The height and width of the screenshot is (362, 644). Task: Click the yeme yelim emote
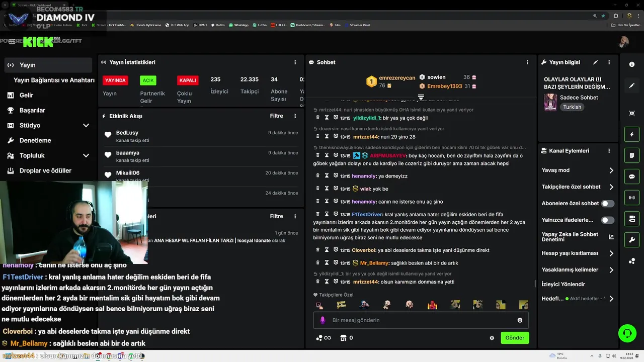coord(341,305)
